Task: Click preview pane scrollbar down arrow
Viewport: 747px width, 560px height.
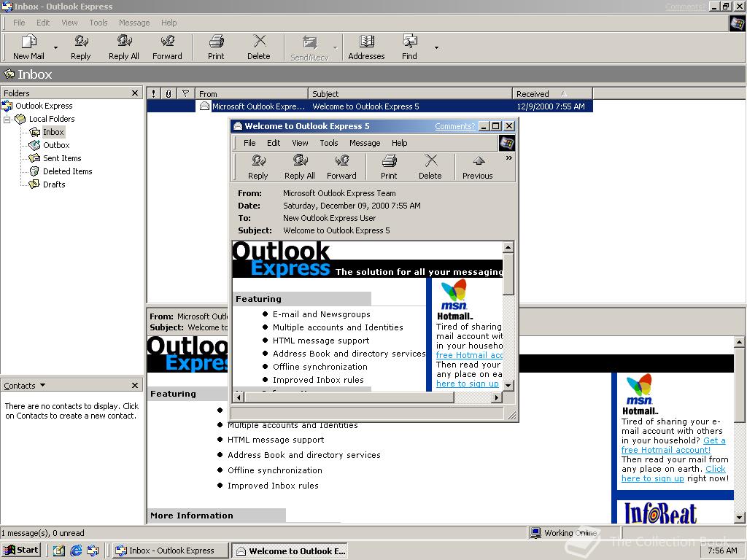Action: pyautogui.click(x=740, y=517)
